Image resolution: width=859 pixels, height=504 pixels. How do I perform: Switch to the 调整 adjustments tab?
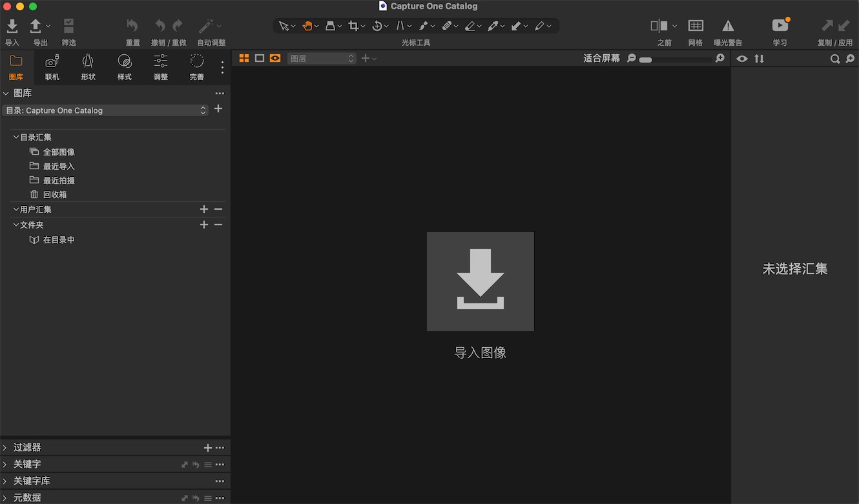point(161,67)
